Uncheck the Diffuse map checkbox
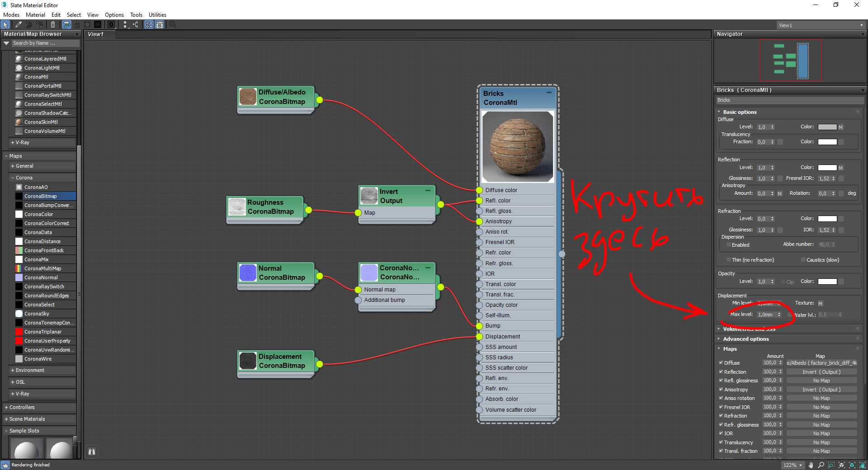Image resolution: width=868 pixels, height=470 pixels. (x=721, y=362)
